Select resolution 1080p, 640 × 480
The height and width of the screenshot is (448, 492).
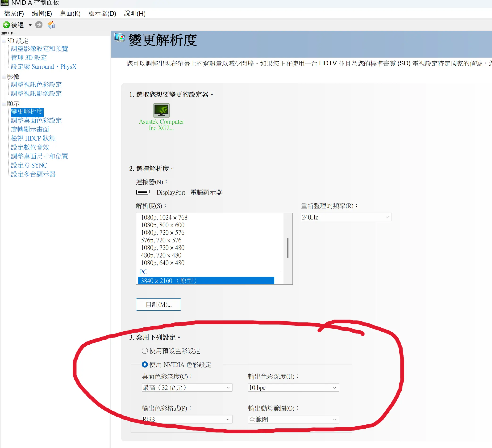coord(163,263)
